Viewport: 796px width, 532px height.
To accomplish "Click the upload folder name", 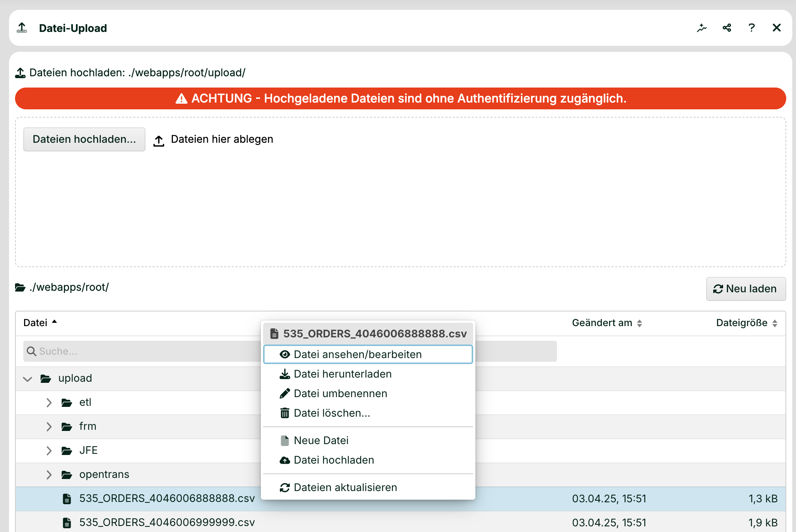I will tap(75, 378).
